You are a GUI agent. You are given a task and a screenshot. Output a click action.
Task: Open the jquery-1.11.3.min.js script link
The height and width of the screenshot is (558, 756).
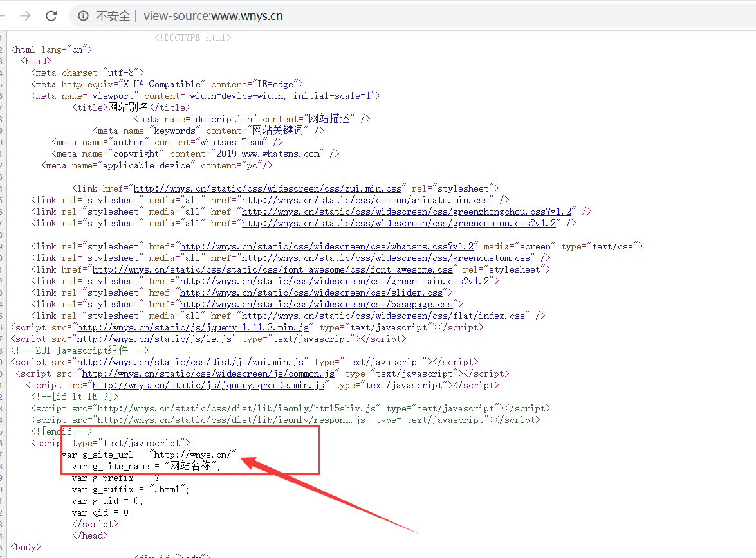click(192, 327)
